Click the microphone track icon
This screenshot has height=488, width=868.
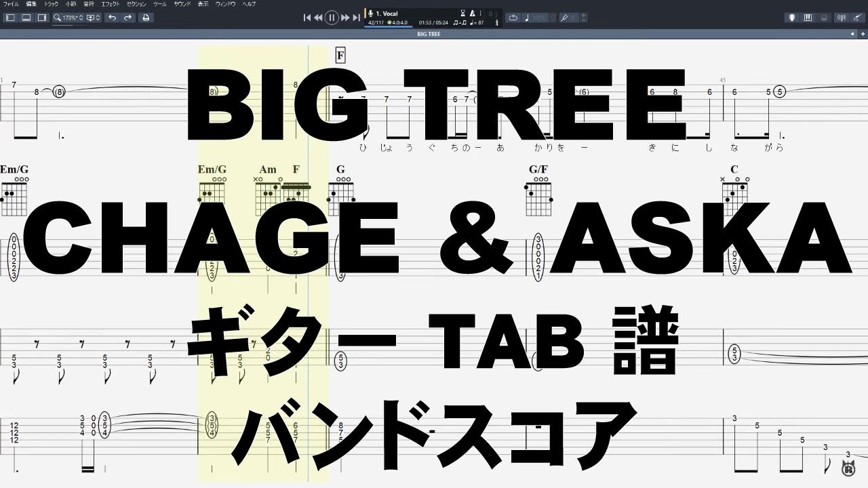tap(371, 14)
